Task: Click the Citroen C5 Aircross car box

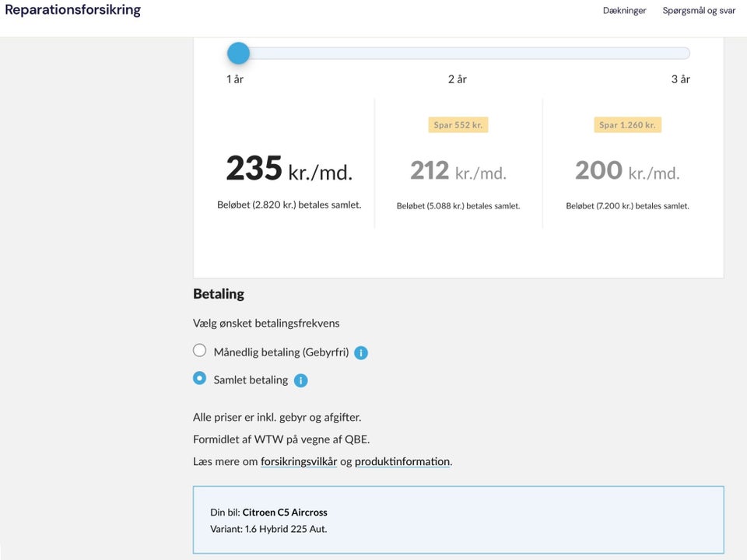Action: [458, 520]
